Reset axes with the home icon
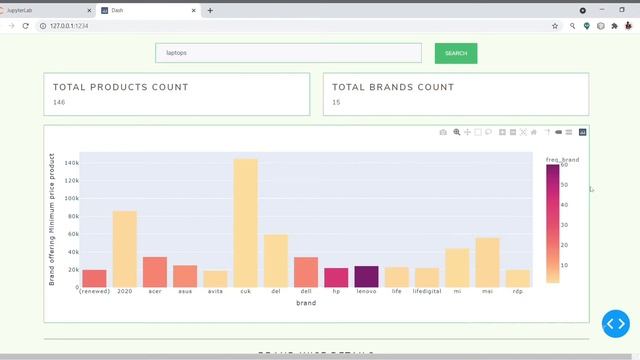 point(534,132)
